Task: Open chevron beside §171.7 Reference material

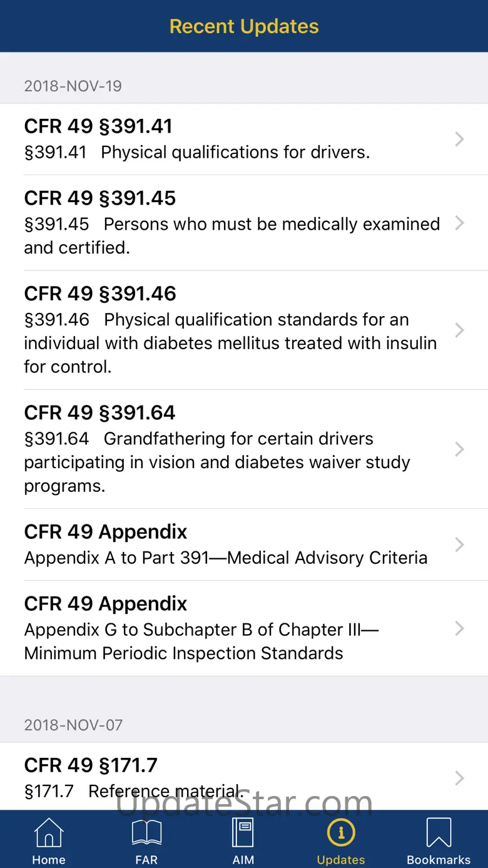Action: [460, 778]
